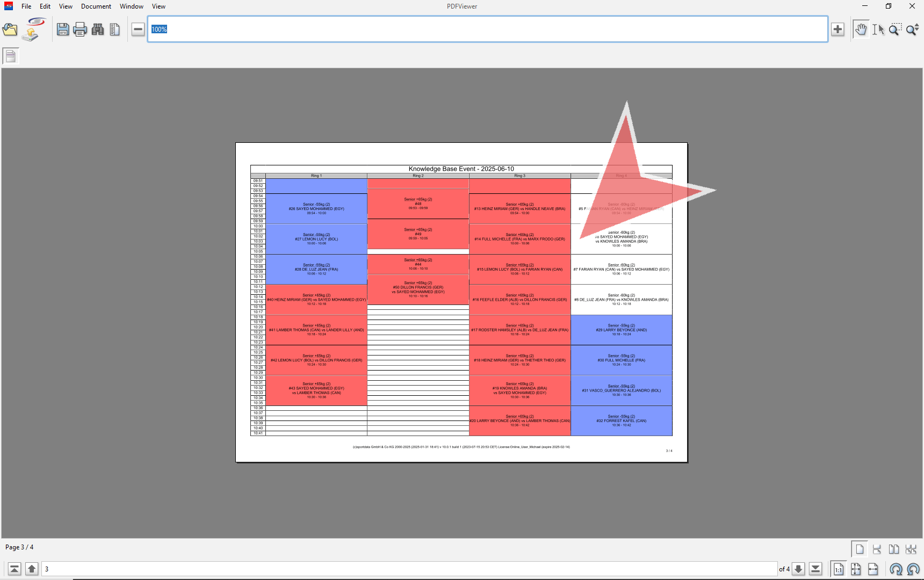This screenshot has width=924, height=580.
Task: Rotate page clockwise
Action: coord(896,569)
